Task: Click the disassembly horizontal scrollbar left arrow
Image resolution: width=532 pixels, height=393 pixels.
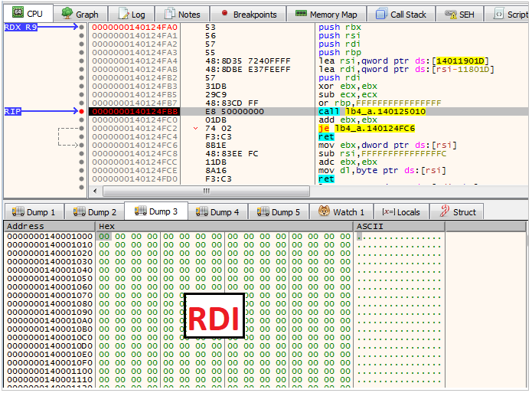Action: click(x=95, y=192)
